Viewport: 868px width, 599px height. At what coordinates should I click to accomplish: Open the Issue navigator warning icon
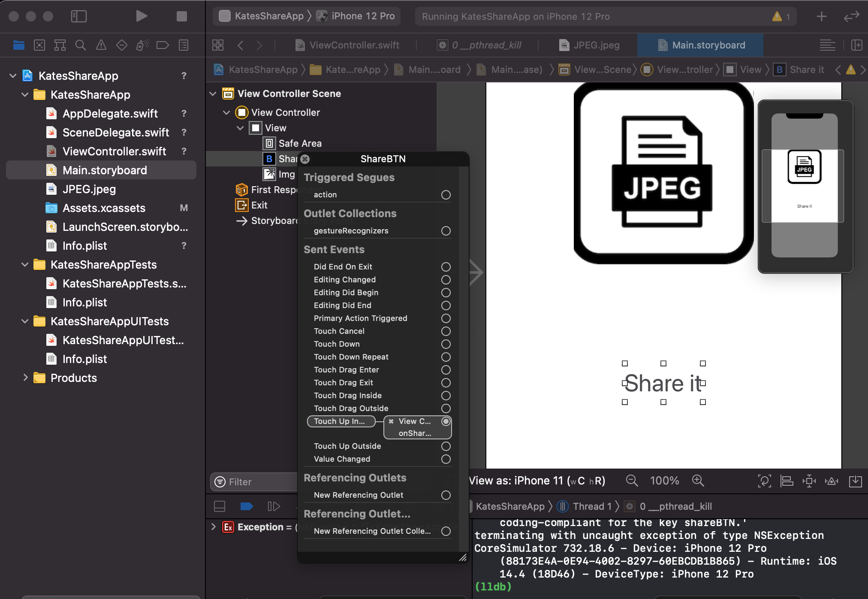101,45
